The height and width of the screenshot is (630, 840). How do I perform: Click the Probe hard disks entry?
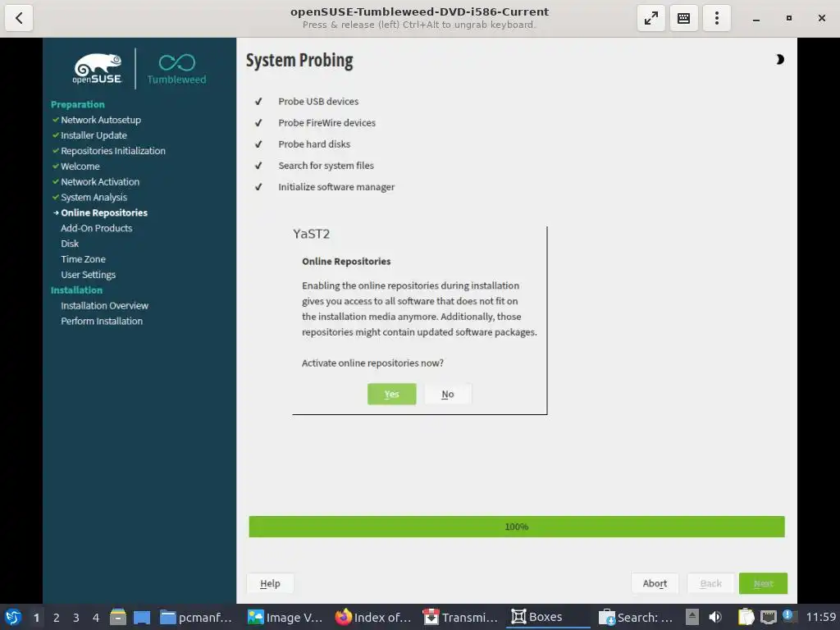tap(314, 144)
